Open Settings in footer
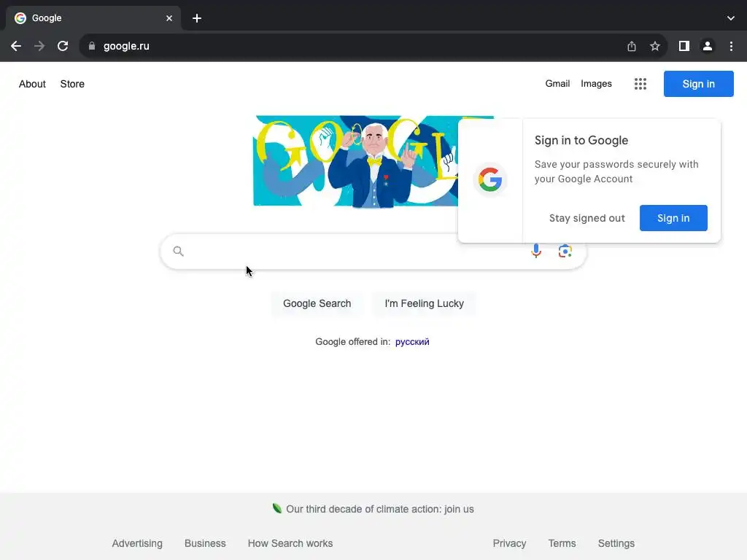This screenshot has width=747, height=560. (616, 543)
